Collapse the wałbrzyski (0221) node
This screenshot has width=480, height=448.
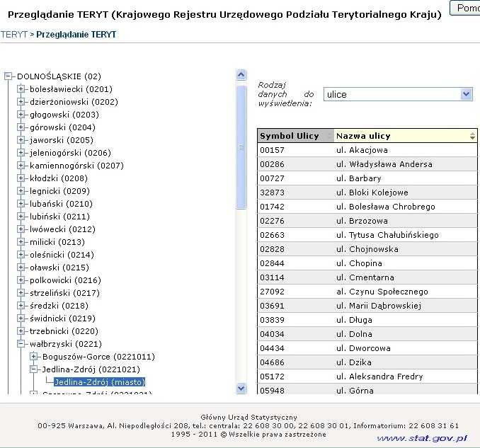click(21, 344)
